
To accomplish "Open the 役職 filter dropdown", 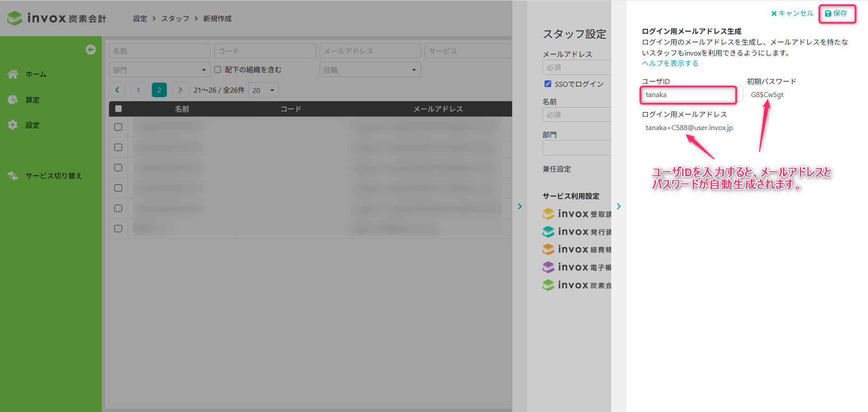I will (x=370, y=70).
